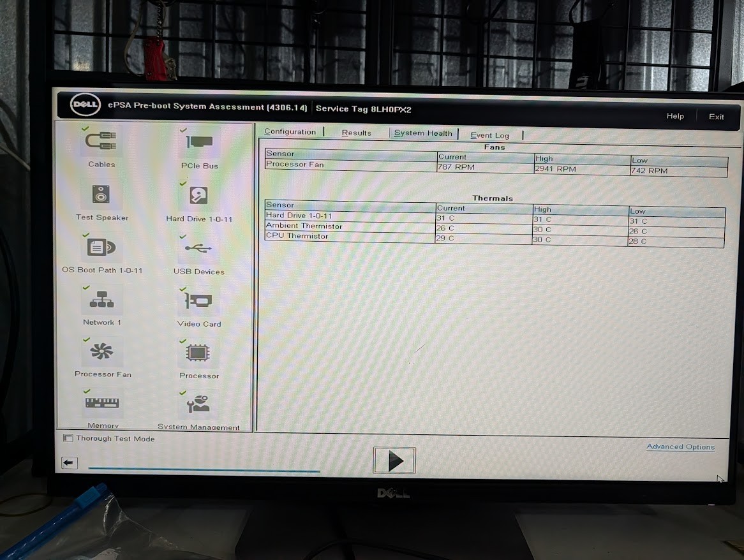Click the blue test progress bar

(205, 470)
